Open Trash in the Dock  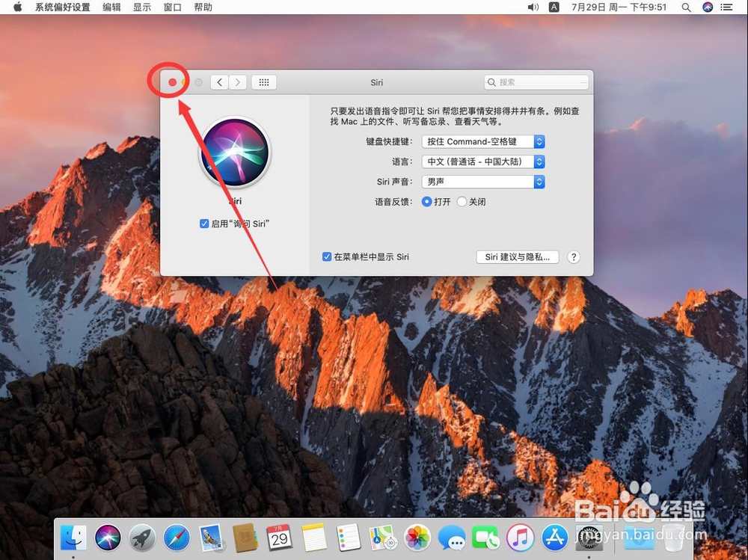[x=674, y=538]
